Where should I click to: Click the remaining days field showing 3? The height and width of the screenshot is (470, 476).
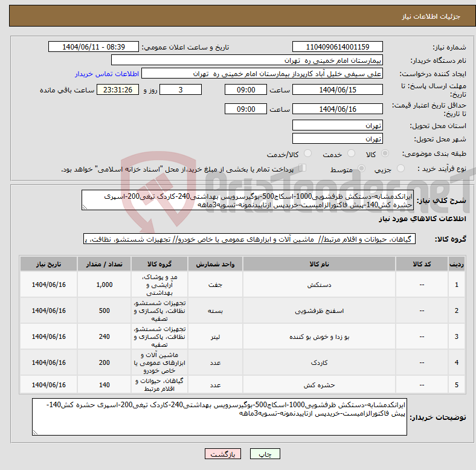tap(181, 89)
